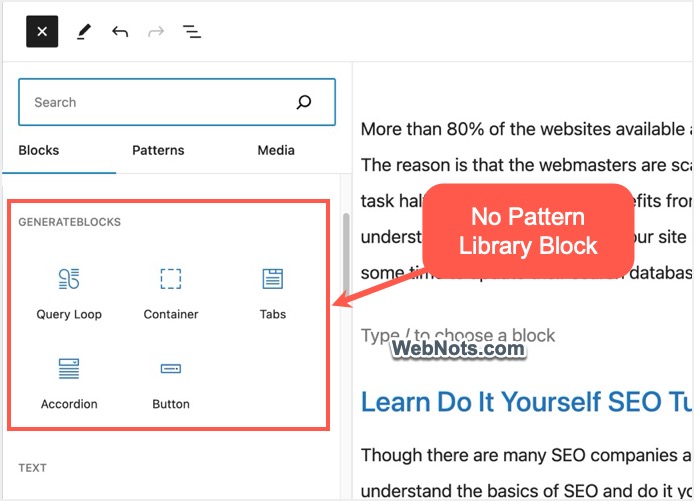Click the 'The reason is that the webmasters' line
The height and width of the screenshot is (501, 694).
click(527, 165)
